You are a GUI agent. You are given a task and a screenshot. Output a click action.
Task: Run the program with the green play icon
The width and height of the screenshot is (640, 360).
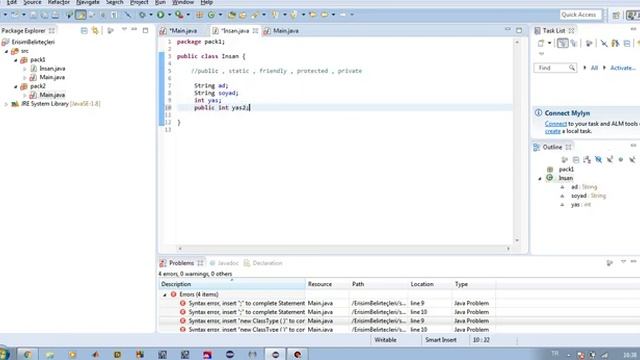pos(160,15)
